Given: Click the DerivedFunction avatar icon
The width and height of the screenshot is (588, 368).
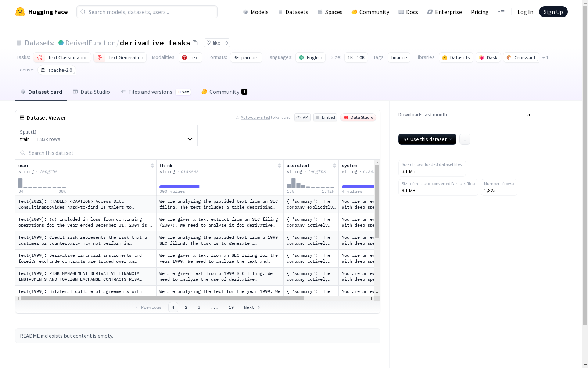Looking at the screenshot, I should tap(61, 43).
